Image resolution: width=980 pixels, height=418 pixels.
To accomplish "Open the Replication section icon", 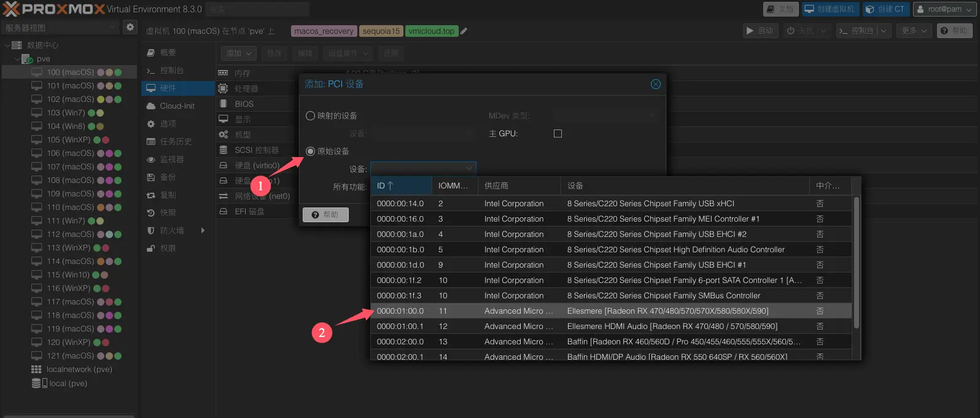I will point(150,195).
